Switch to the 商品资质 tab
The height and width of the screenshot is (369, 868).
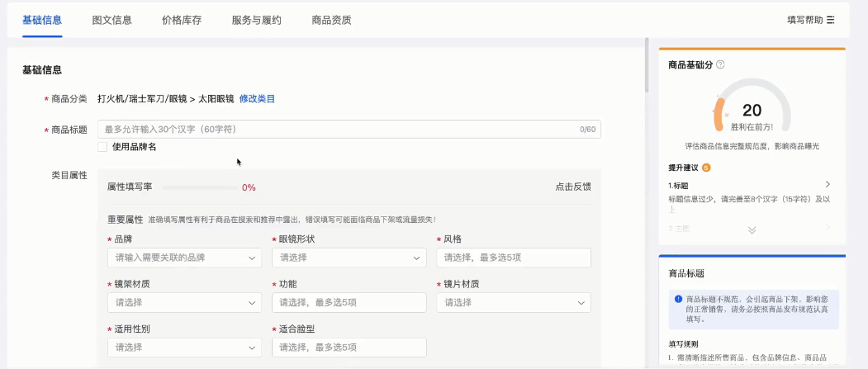(331, 21)
